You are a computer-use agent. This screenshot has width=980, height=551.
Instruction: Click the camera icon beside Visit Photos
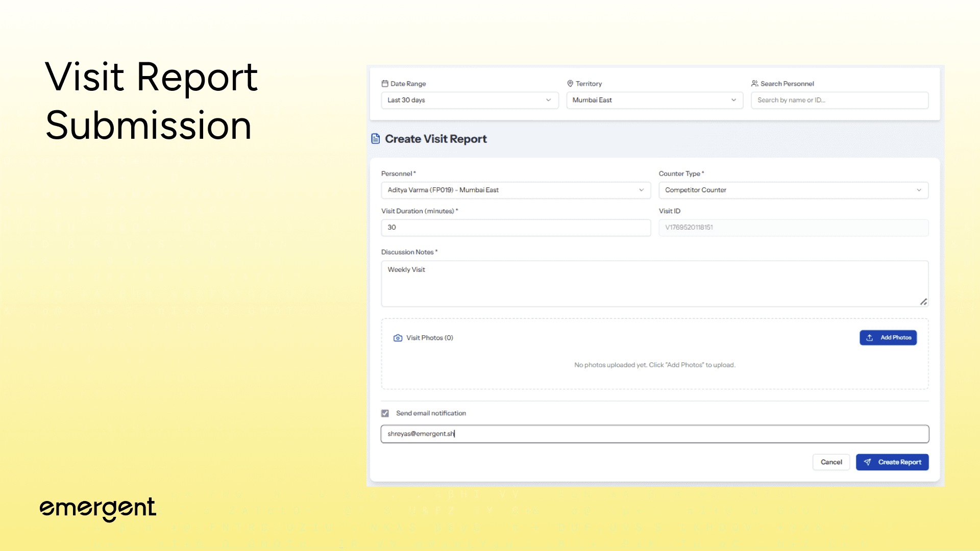[x=398, y=338]
